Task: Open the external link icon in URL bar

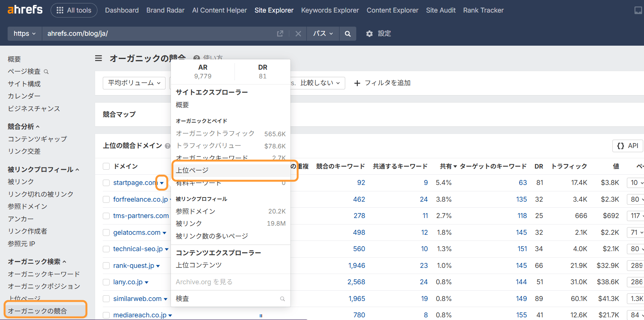Action: tap(280, 33)
